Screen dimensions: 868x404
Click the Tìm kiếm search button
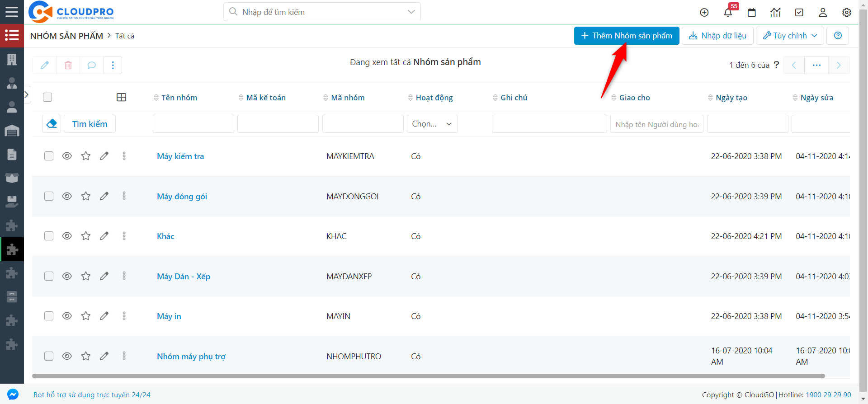pyautogui.click(x=90, y=124)
